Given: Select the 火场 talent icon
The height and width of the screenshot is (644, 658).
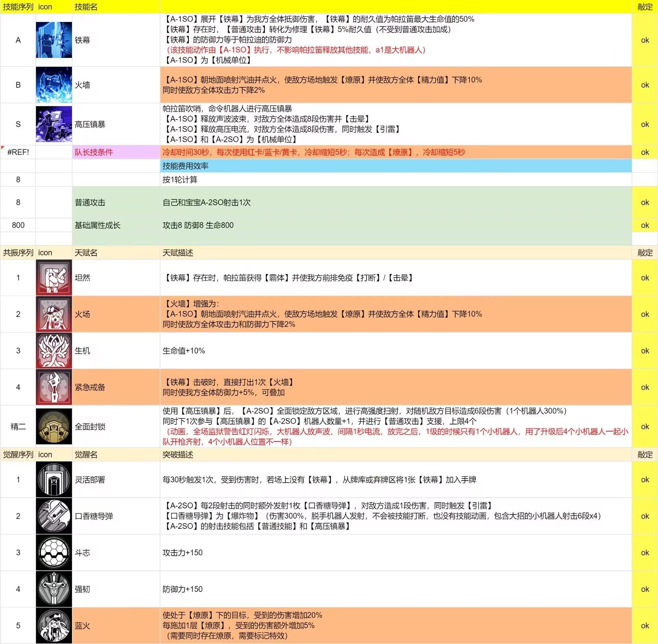Looking at the screenshot, I should pyautogui.click(x=54, y=314).
